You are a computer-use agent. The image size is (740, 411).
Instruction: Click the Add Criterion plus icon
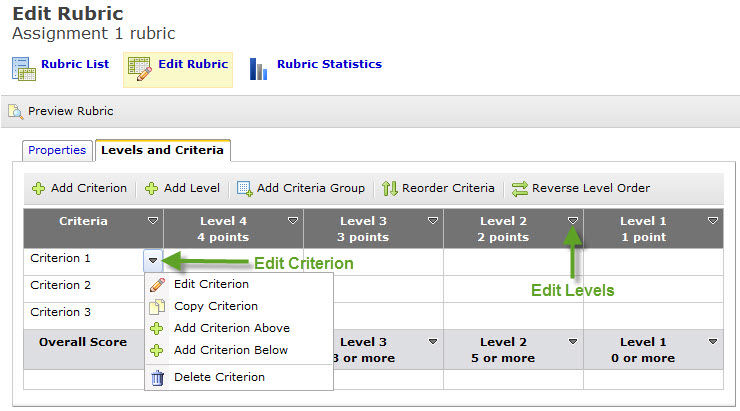(38, 188)
